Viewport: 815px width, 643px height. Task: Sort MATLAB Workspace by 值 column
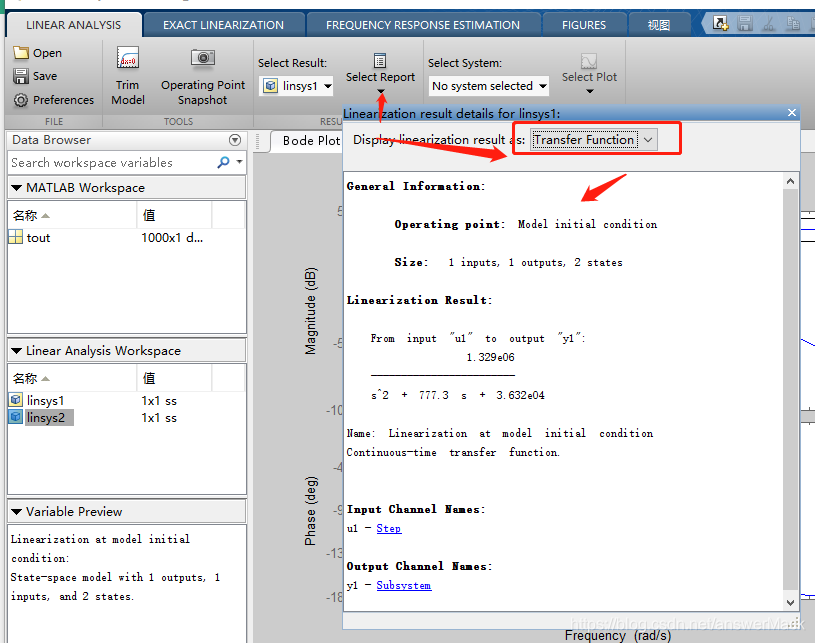point(174,215)
